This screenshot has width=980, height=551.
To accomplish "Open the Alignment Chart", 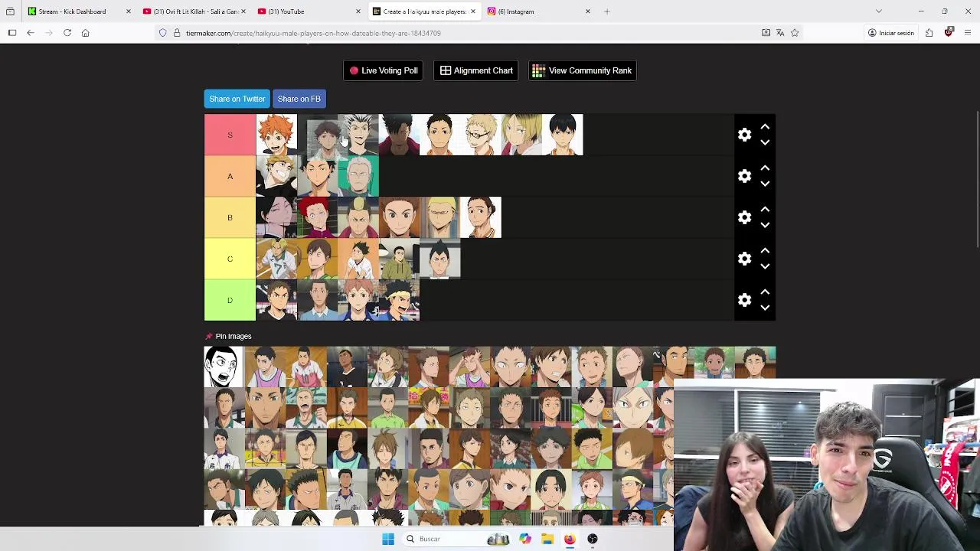I will 476,70.
